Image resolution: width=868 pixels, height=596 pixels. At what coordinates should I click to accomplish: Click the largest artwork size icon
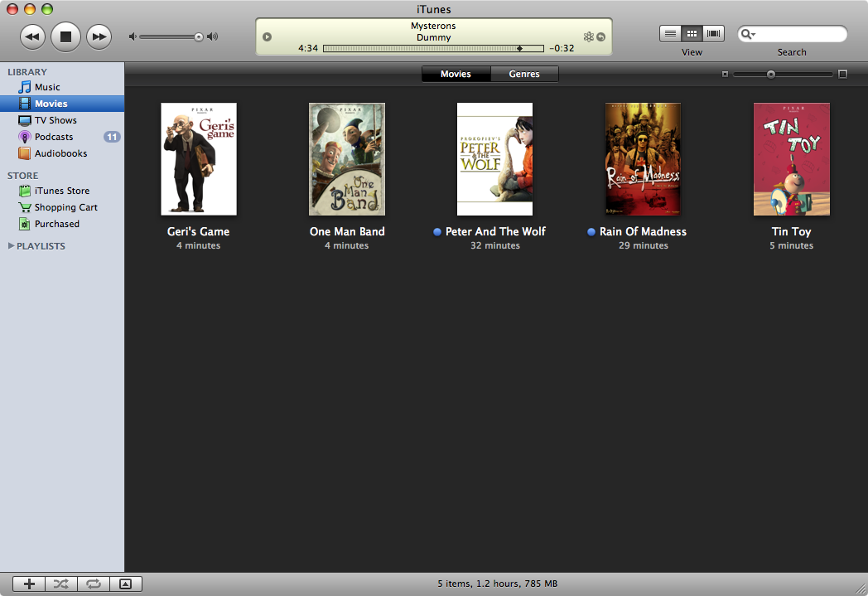(x=842, y=75)
